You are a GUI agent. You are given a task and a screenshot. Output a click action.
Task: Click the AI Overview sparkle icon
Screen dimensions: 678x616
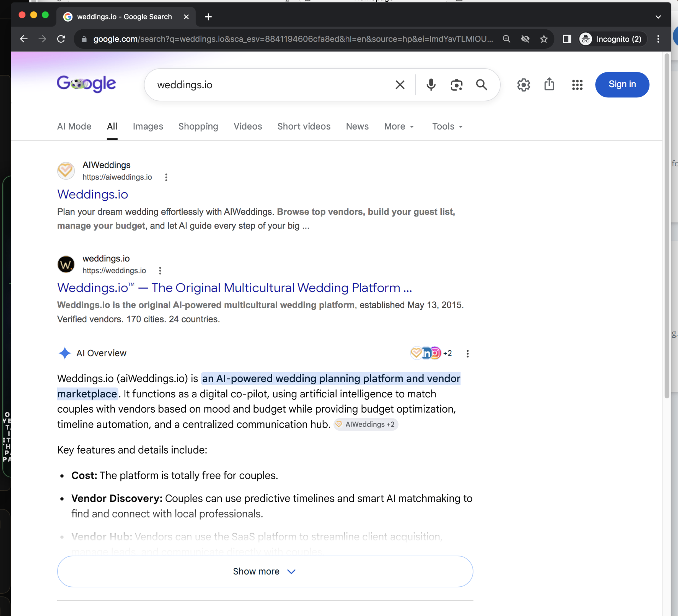point(65,353)
